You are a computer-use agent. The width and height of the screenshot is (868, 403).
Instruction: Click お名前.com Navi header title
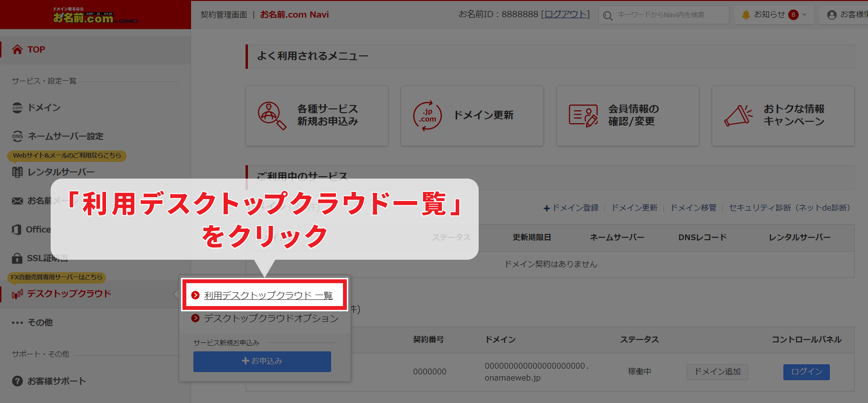point(294,15)
